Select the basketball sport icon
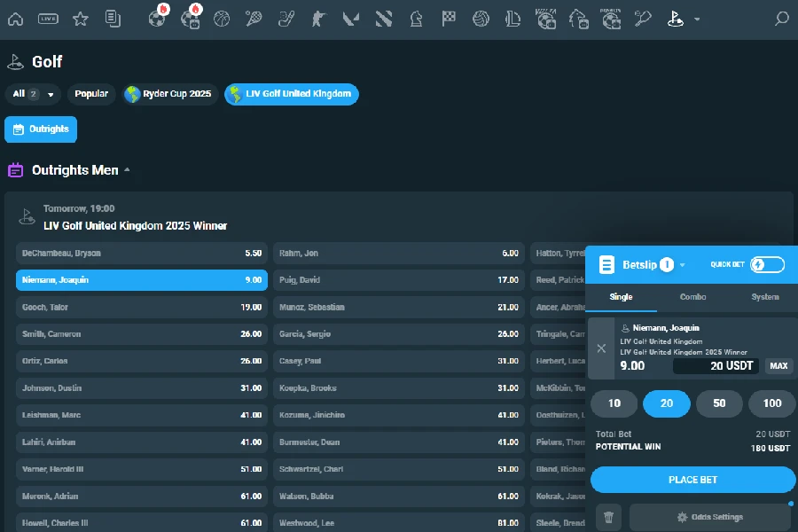 click(x=222, y=19)
